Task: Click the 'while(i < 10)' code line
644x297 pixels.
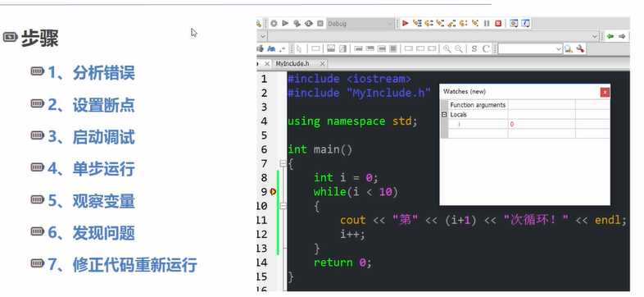Action: pyautogui.click(x=356, y=192)
